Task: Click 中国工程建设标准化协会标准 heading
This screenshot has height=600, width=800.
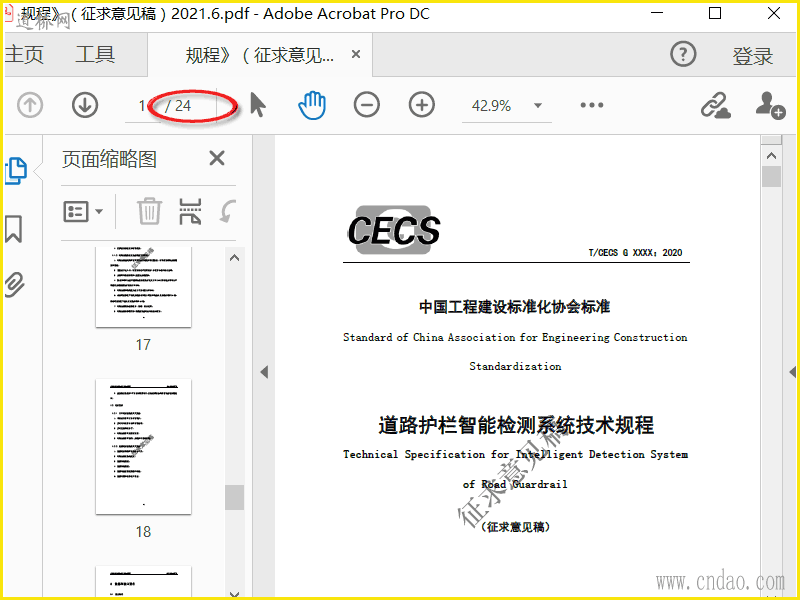Action: pyautogui.click(x=515, y=307)
